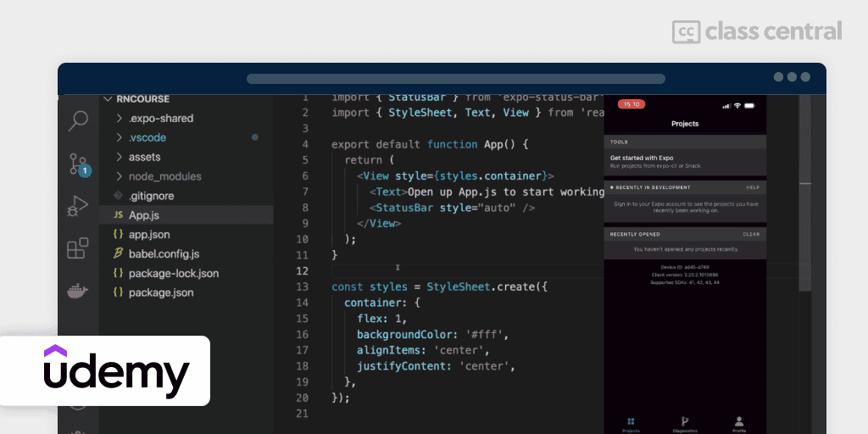Tap the Wi-Fi icon in phone status bar

738,105
